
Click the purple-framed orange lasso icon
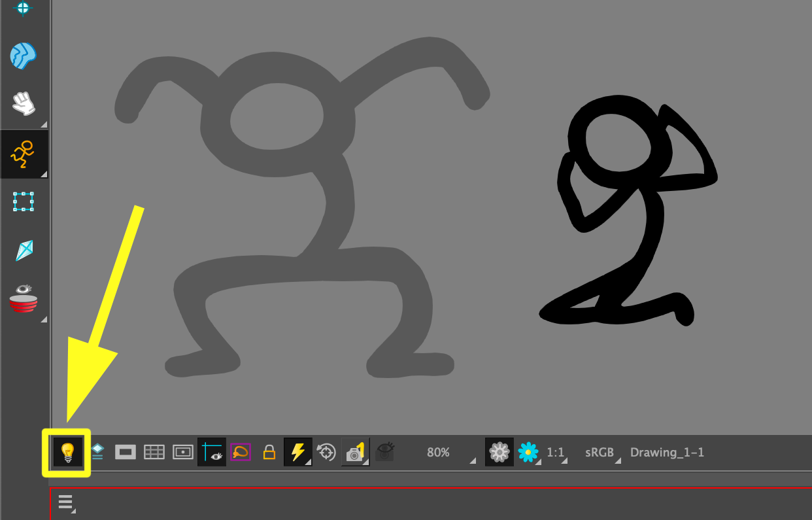(240, 452)
